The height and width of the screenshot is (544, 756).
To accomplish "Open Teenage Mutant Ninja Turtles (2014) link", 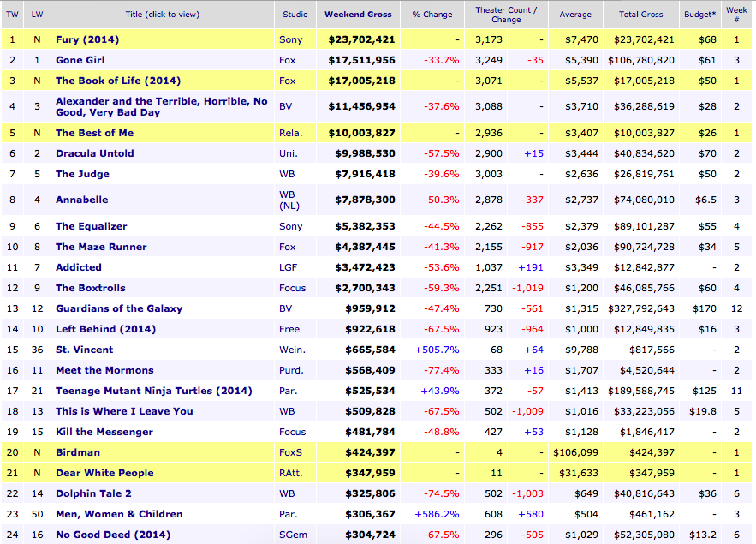I will click(154, 391).
